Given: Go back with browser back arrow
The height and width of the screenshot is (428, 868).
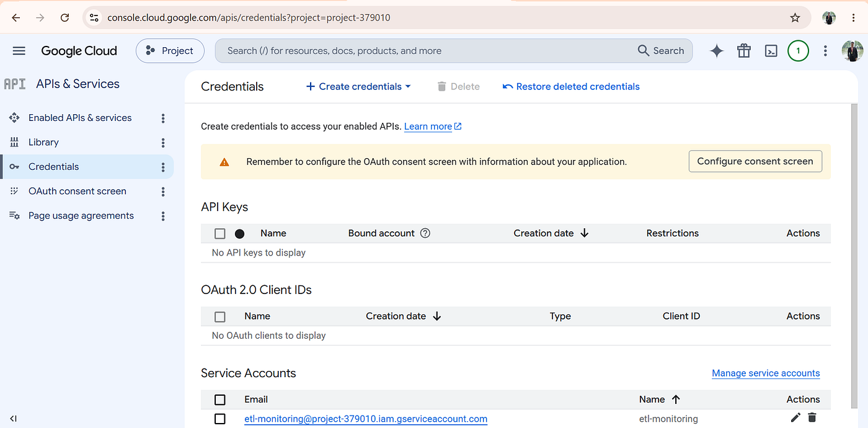Looking at the screenshot, I should tap(16, 18).
